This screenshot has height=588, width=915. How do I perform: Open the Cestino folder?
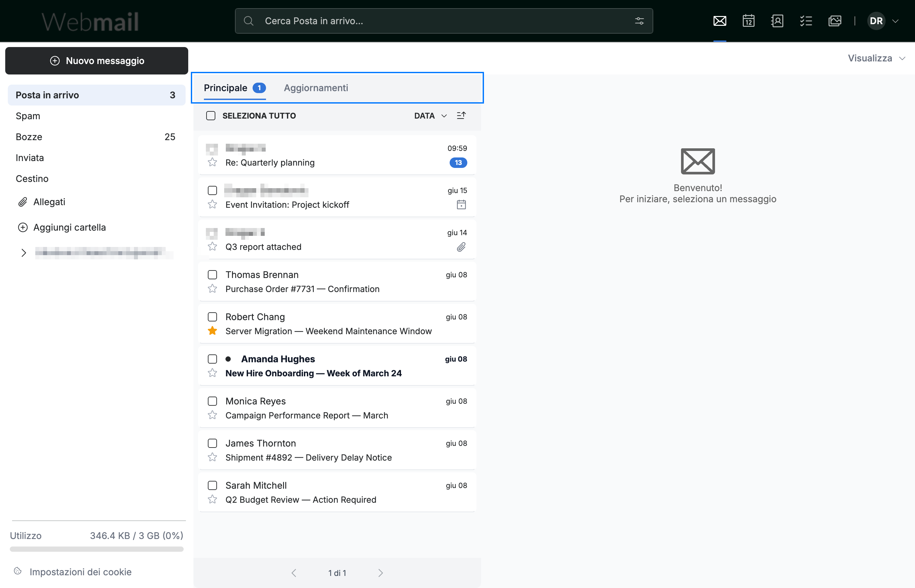pyautogui.click(x=97, y=179)
